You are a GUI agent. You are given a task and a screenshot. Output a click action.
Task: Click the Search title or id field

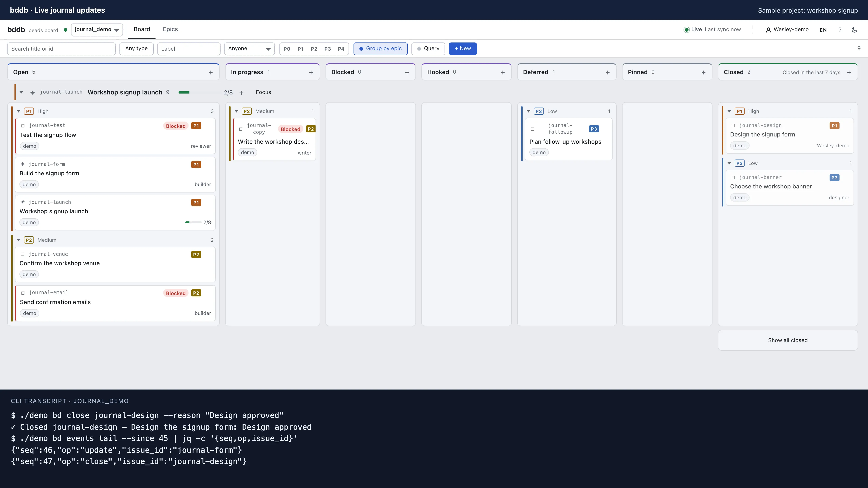(x=61, y=49)
